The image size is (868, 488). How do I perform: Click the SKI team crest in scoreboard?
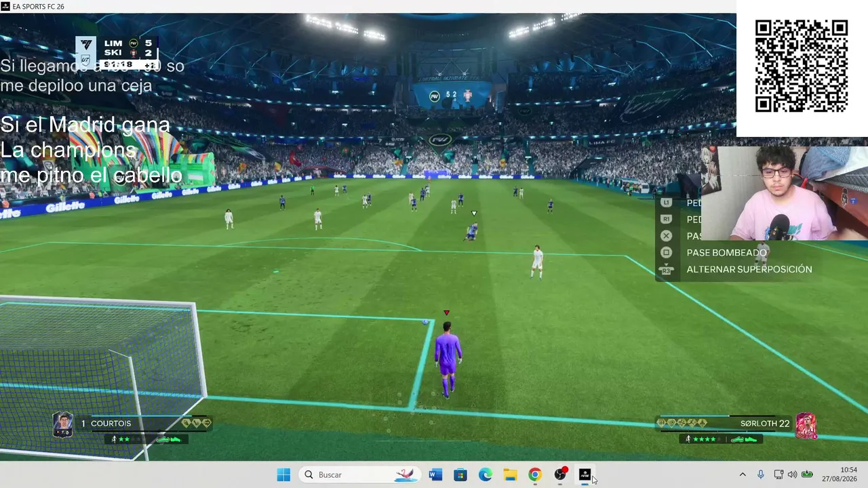coord(134,53)
